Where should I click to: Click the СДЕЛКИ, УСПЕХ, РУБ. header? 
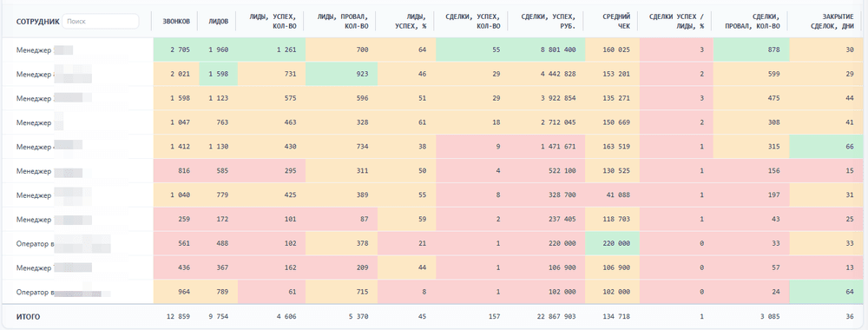548,21
